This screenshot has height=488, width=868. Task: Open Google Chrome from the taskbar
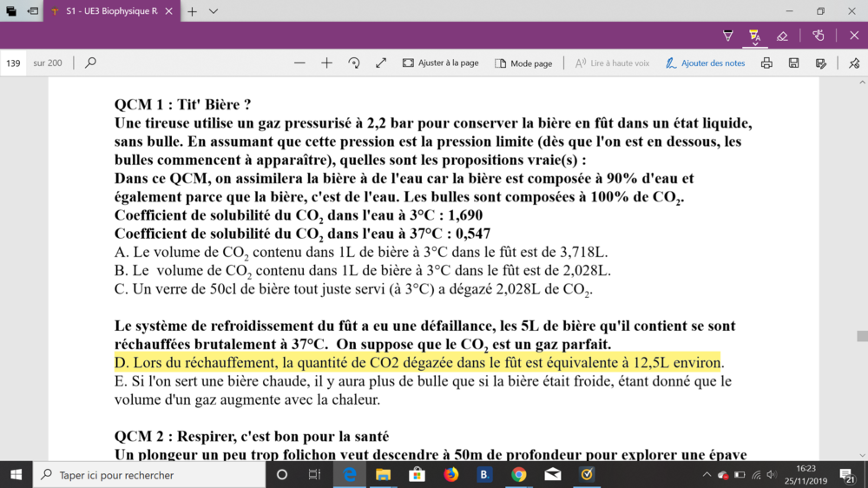tap(518, 475)
